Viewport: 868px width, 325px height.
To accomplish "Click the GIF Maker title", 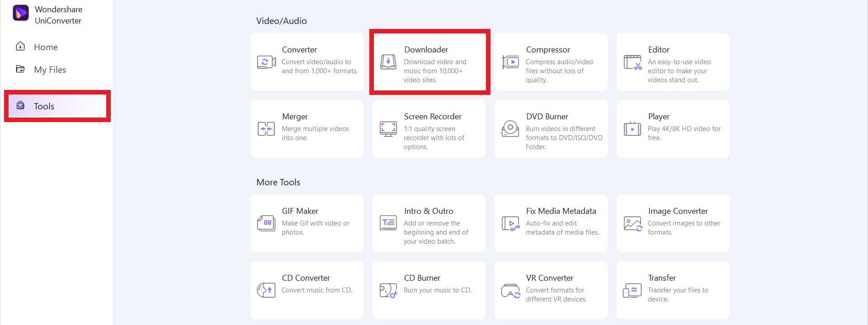I will click(x=300, y=211).
